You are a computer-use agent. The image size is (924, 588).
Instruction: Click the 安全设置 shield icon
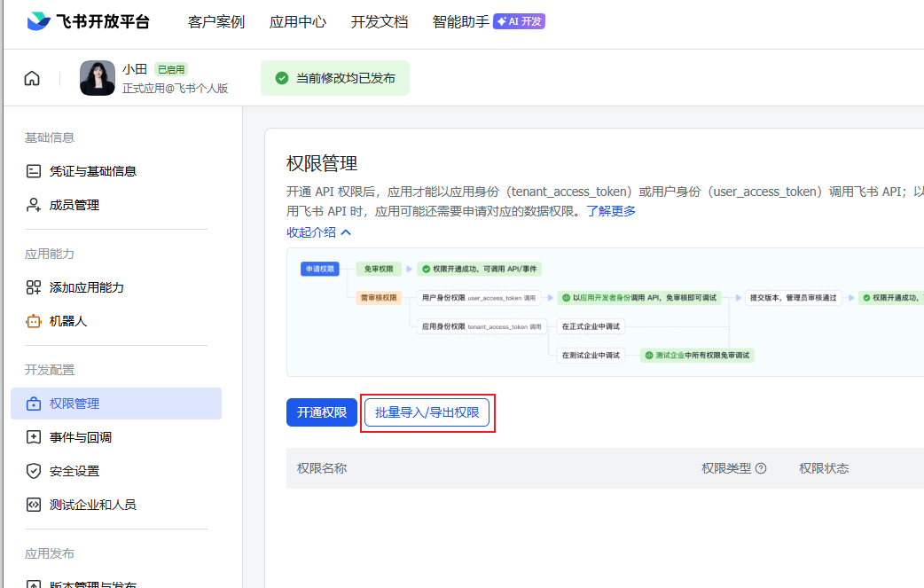pos(34,471)
